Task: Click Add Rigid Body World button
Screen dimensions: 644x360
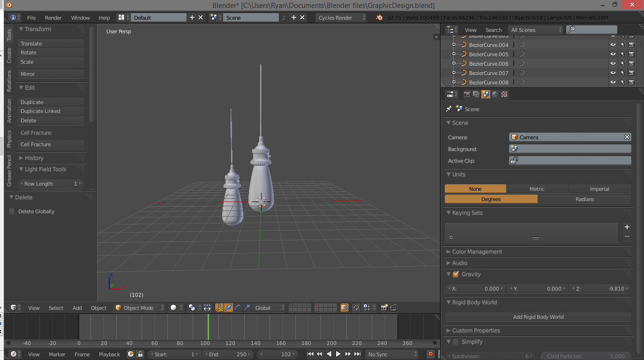Action: pyautogui.click(x=538, y=317)
